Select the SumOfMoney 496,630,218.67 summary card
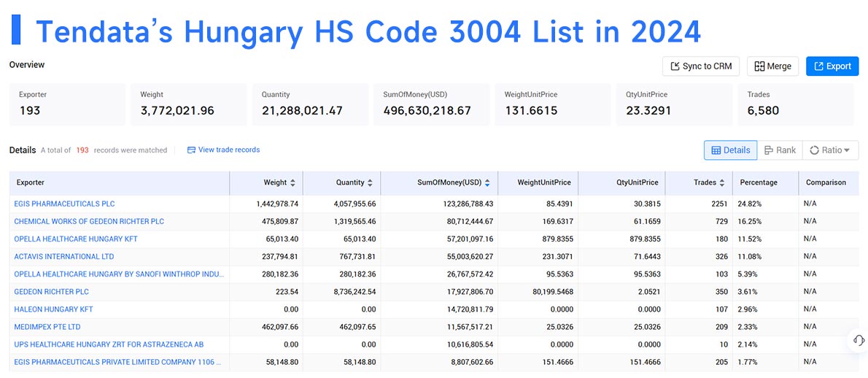 (431, 104)
